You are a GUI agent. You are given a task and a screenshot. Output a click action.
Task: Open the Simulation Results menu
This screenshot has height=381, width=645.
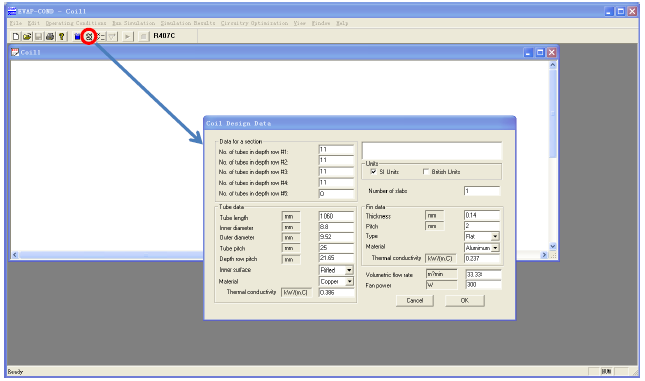pyautogui.click(x=188, y=23)
